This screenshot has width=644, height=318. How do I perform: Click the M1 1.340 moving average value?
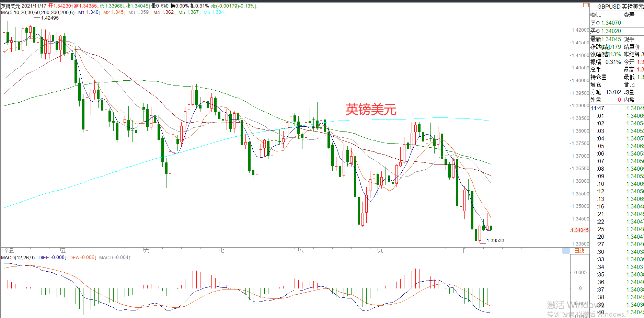(89, 12)
